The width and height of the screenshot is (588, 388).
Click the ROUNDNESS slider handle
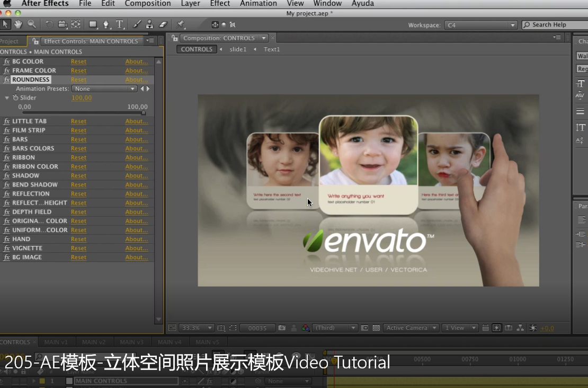[x=144, y=112]
